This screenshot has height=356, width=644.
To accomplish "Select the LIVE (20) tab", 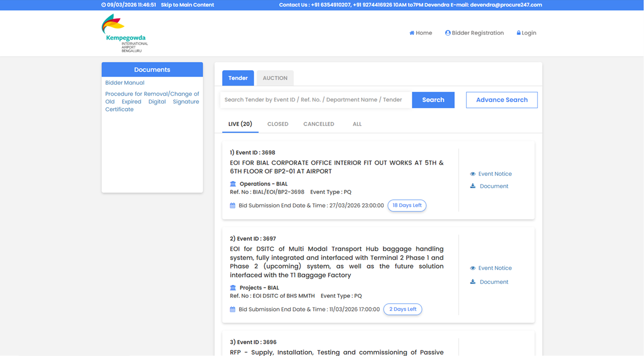I will (240, 124).
